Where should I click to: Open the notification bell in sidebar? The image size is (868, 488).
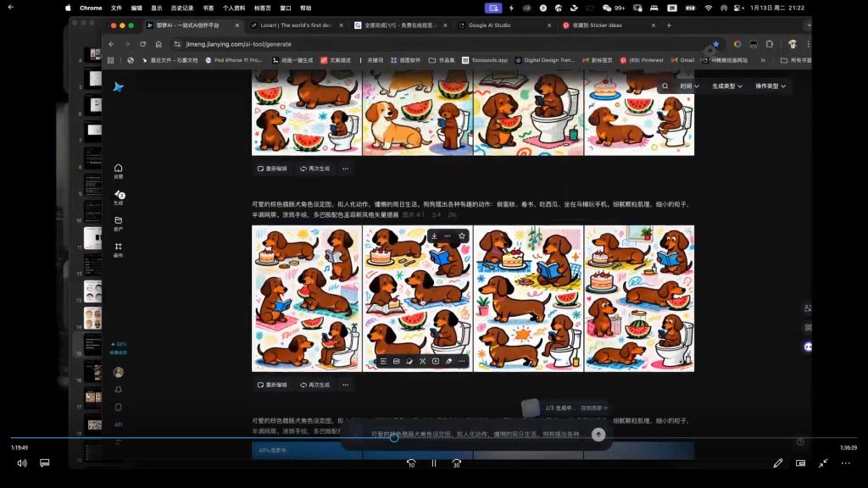pos(119,390)
